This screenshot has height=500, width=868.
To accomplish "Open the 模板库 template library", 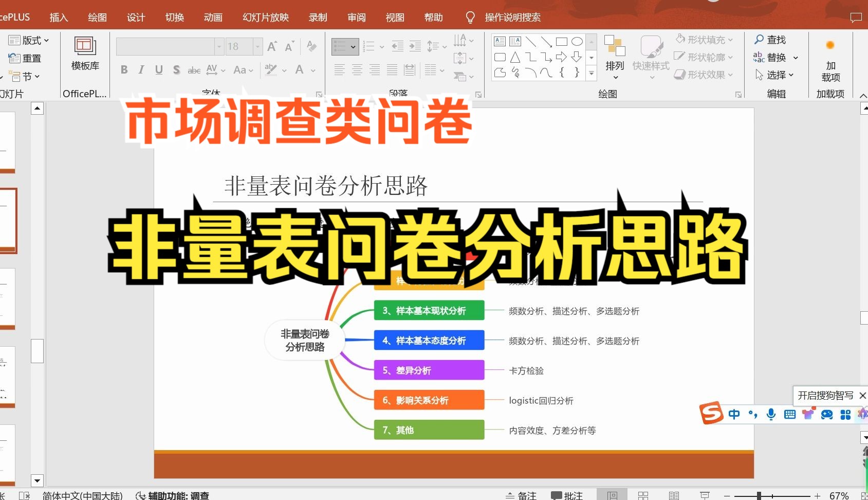I will click(85, 53).
